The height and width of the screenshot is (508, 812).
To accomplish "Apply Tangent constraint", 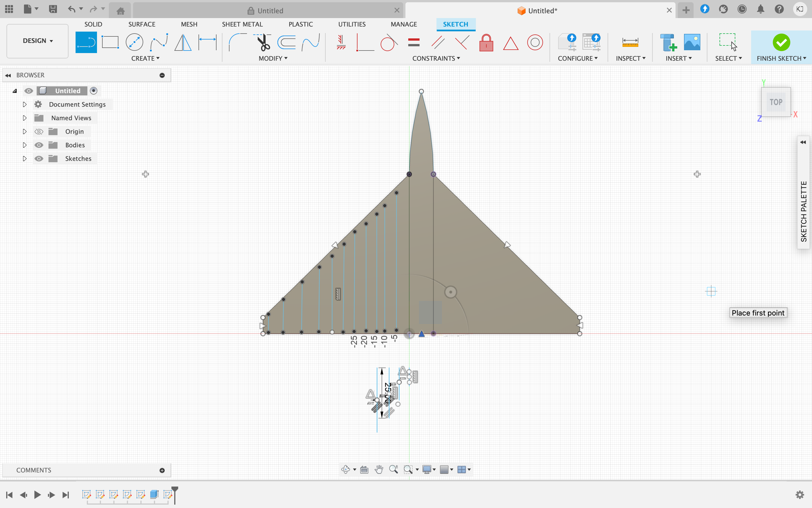I will [389, 42].
